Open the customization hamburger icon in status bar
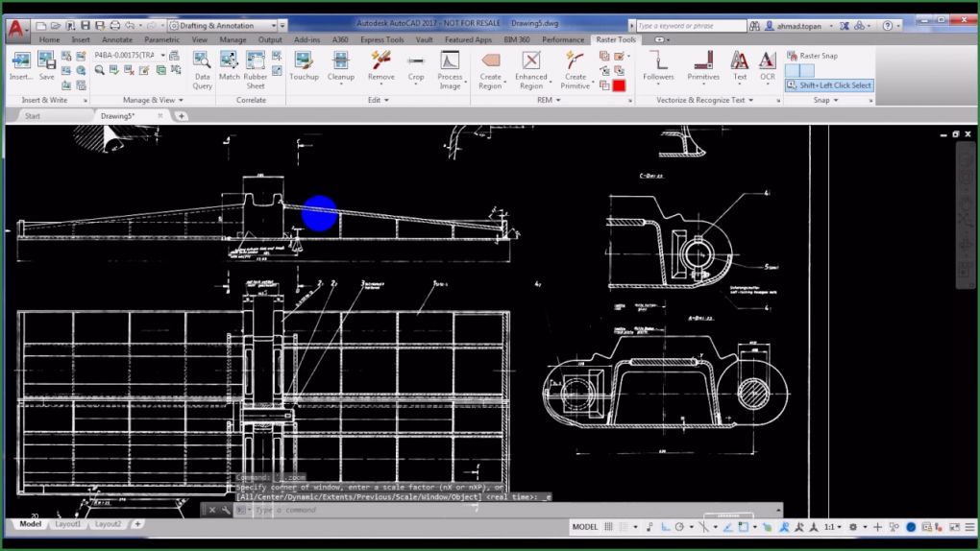The width and height of the screenshot is (980, 551). point(969,527)
